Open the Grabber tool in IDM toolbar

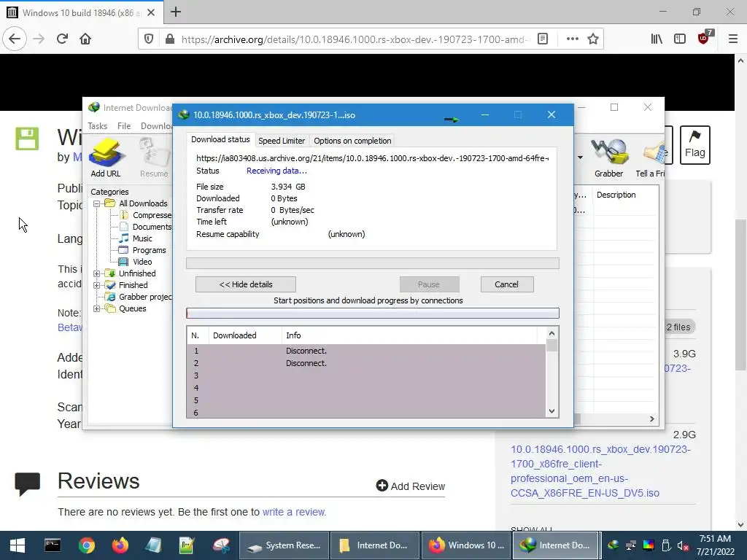pyautogui.click(x=608, y=157)
